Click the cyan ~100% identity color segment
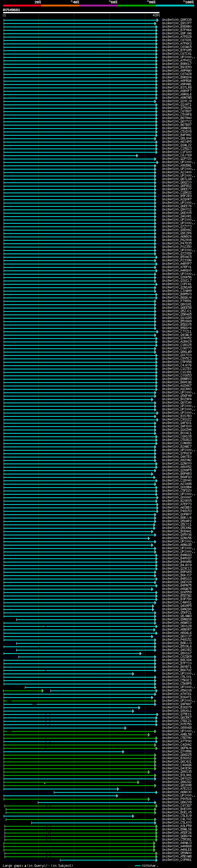Screen dimensions: 197x868 click(x=175, y=6)
